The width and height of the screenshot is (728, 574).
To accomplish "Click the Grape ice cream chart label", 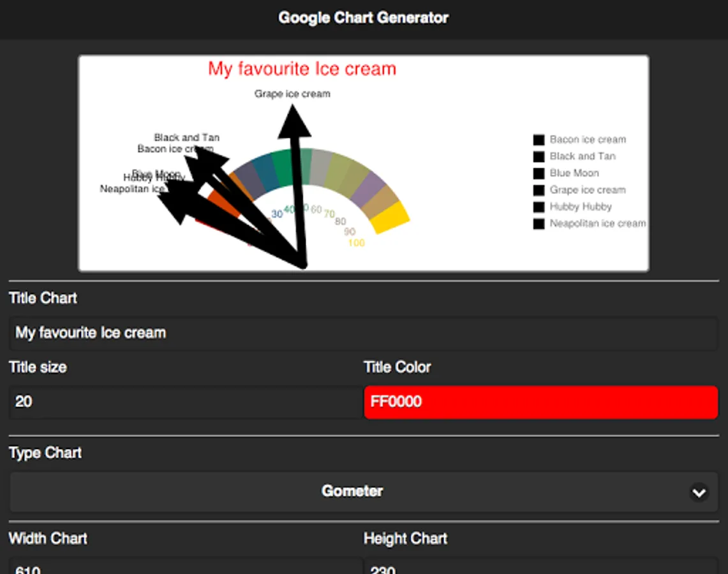I will point(292,94).
